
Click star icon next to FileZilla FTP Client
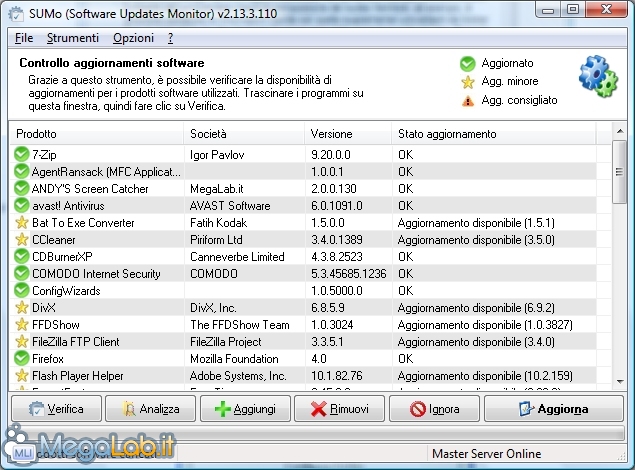(x=21, y=341)
